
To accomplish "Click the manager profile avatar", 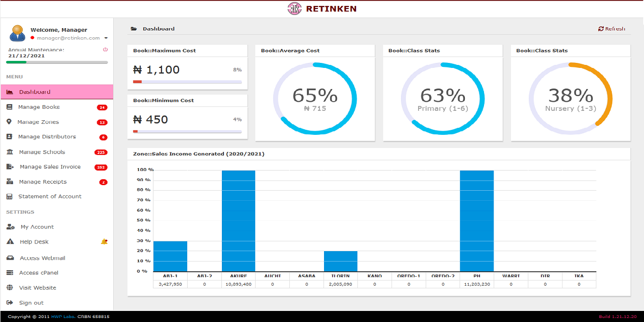I will coord(17,33).
